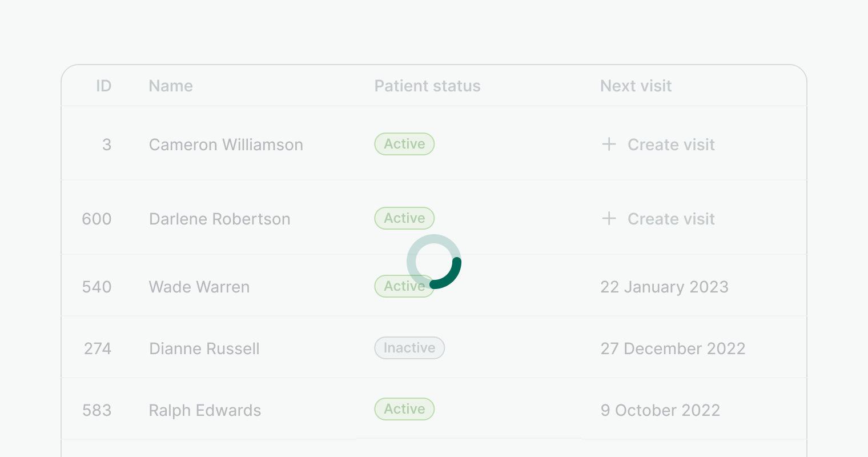
Task: Click Create visit for Cameron Williamson
Action: click(671, 145)
